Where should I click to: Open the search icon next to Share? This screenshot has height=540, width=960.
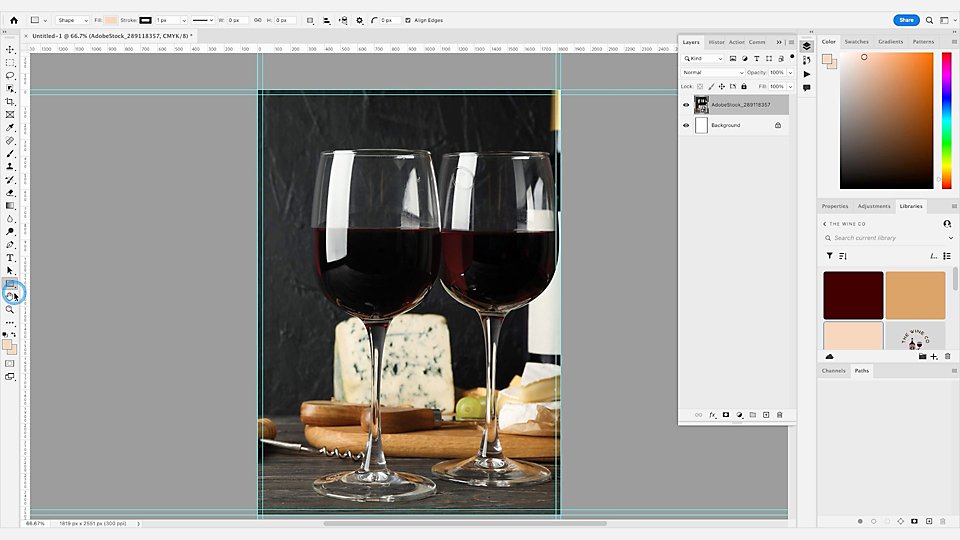[x=929, y=20]
